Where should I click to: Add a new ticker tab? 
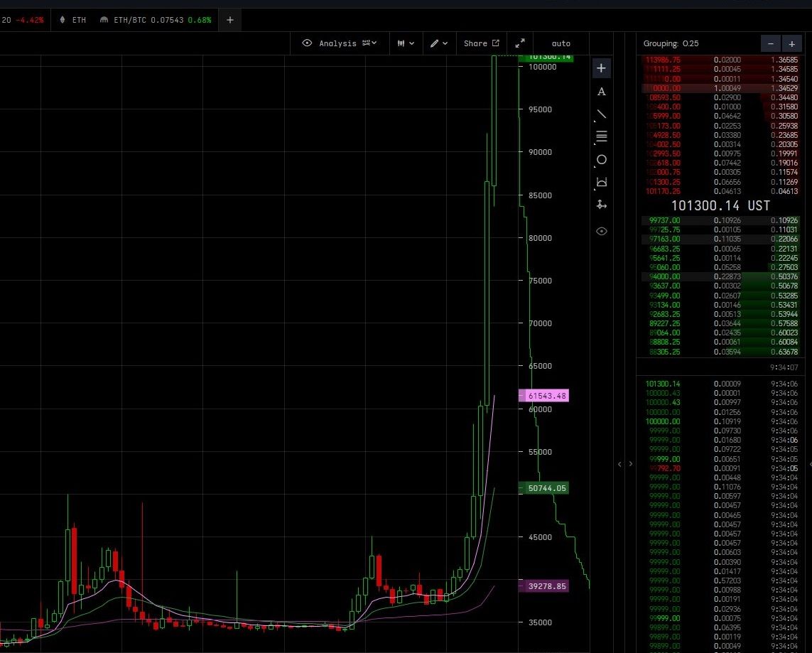tap(230, 20)
